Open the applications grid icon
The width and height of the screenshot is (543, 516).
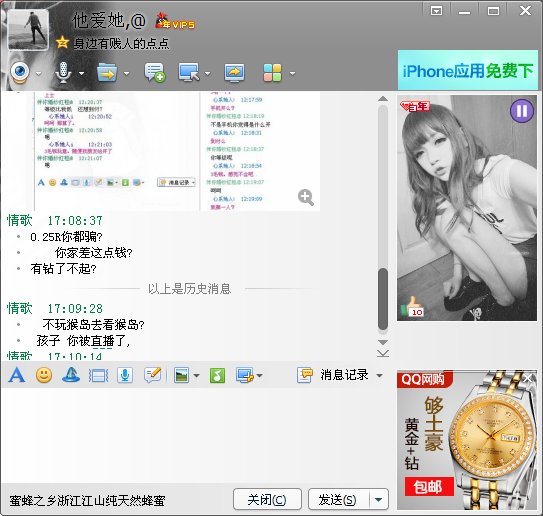click(273, 73)
